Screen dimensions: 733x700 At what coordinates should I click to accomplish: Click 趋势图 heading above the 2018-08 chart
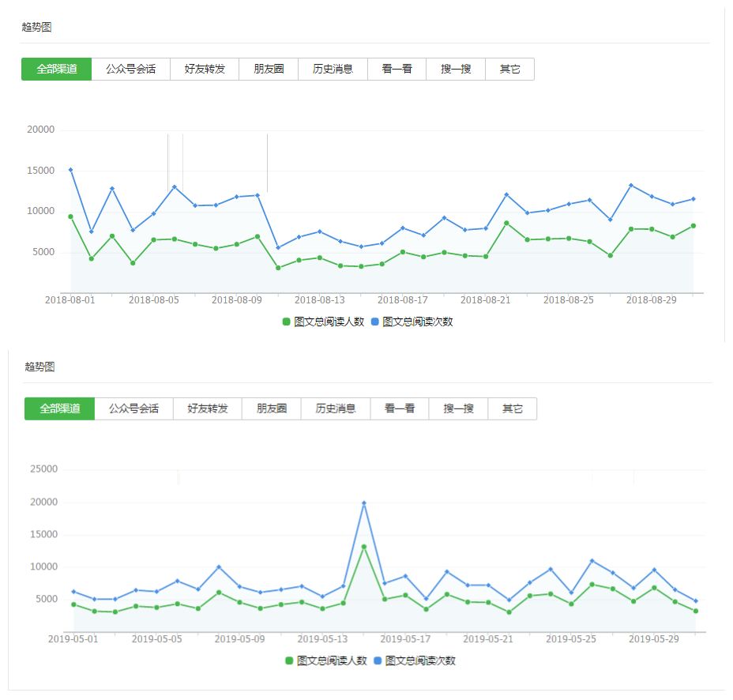click(36, 27)
